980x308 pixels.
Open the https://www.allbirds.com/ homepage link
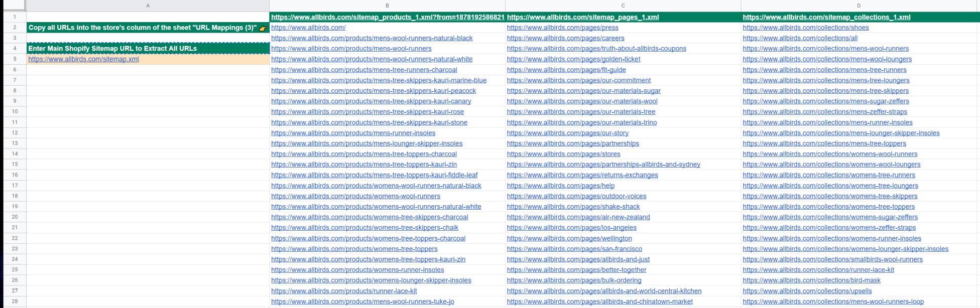308,28
